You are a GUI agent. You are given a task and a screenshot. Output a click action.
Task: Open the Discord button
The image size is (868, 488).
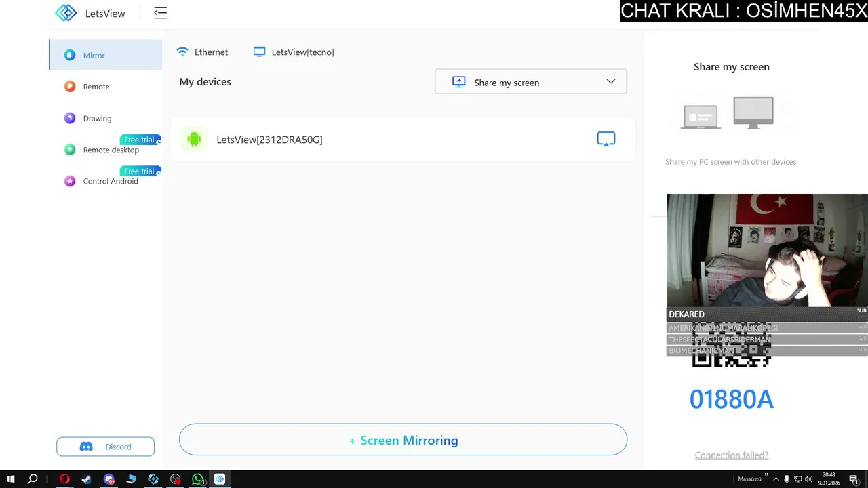105,447
